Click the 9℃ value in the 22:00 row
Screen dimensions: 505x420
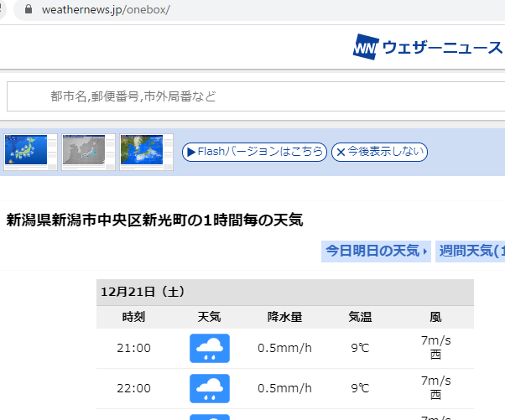360,388
